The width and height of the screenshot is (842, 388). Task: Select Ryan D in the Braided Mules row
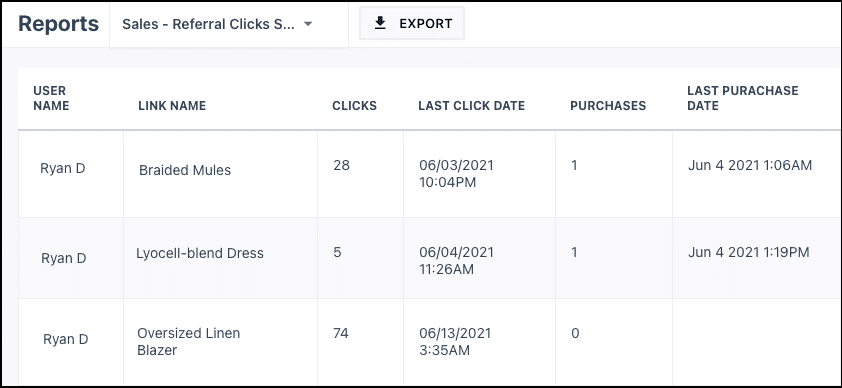coord(63,169)
